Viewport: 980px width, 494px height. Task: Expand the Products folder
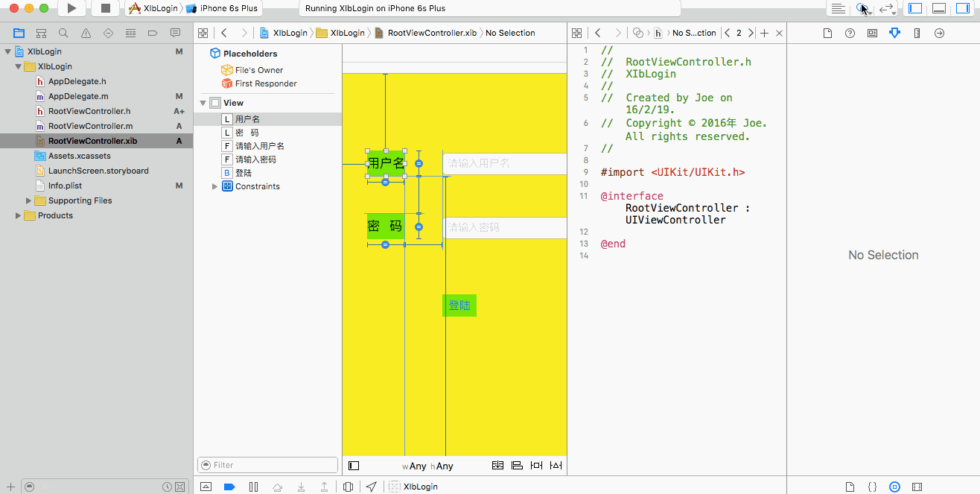click(19, 215)
